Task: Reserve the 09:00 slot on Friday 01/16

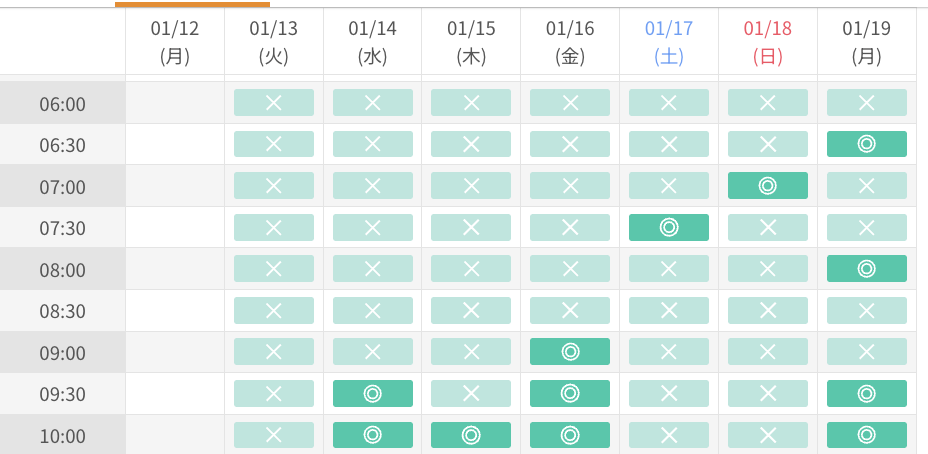Action: coord(570,352)
